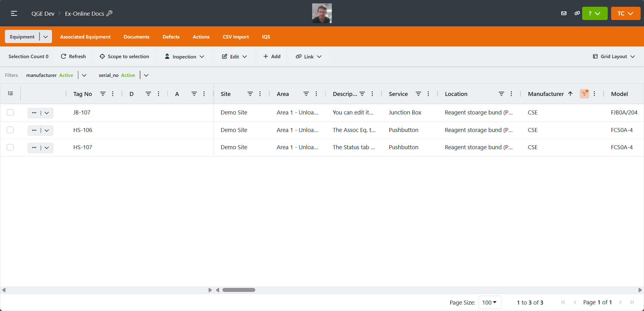
Task: Open HS-106 row ellipsis menu
Action: 34,130
